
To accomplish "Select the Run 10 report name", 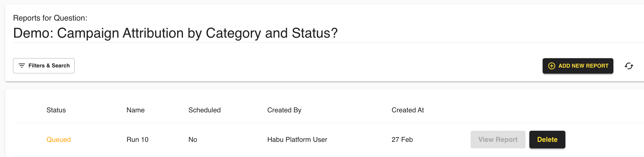I will pos(137,139).
